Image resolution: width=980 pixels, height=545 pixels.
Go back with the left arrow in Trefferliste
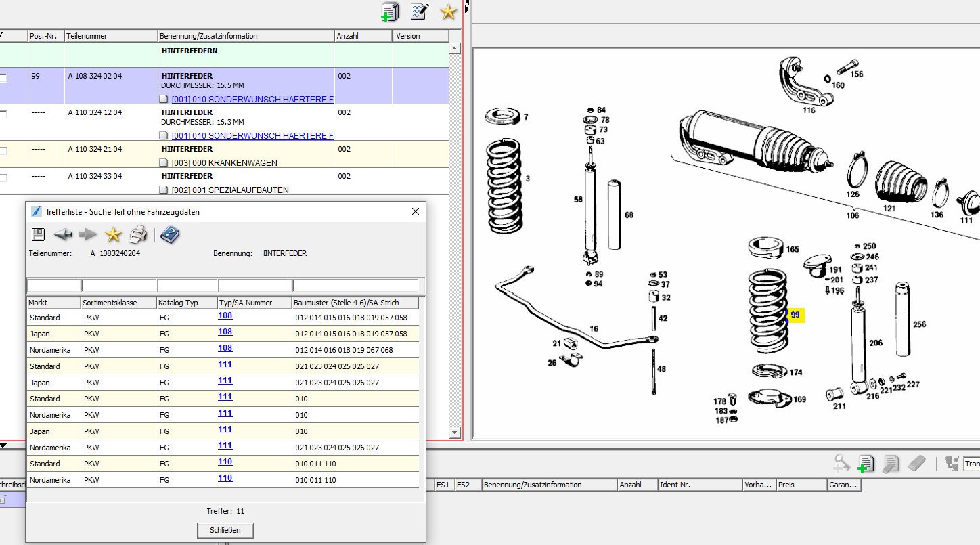(x=63, y=235)
